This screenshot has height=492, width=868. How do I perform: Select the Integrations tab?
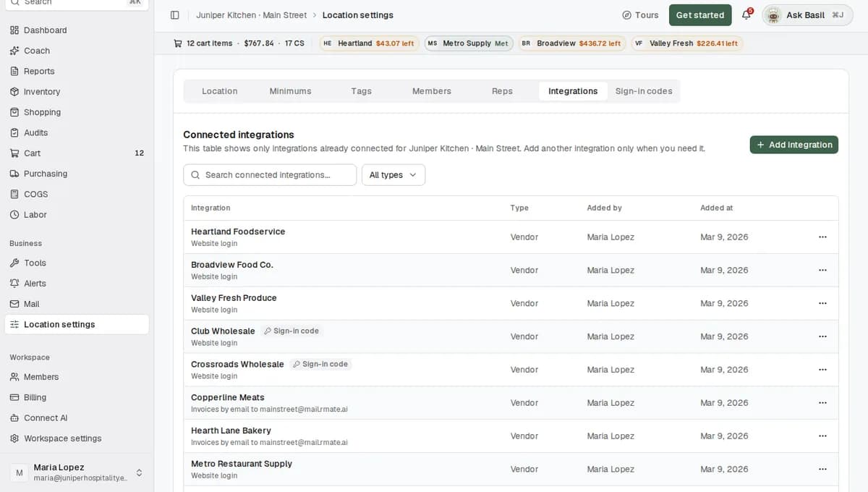pos(573,91)
